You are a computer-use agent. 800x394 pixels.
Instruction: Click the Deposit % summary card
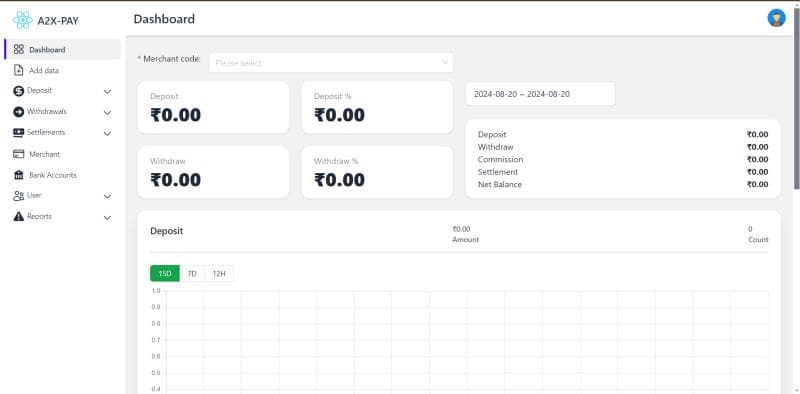click(x=377, y=107)
